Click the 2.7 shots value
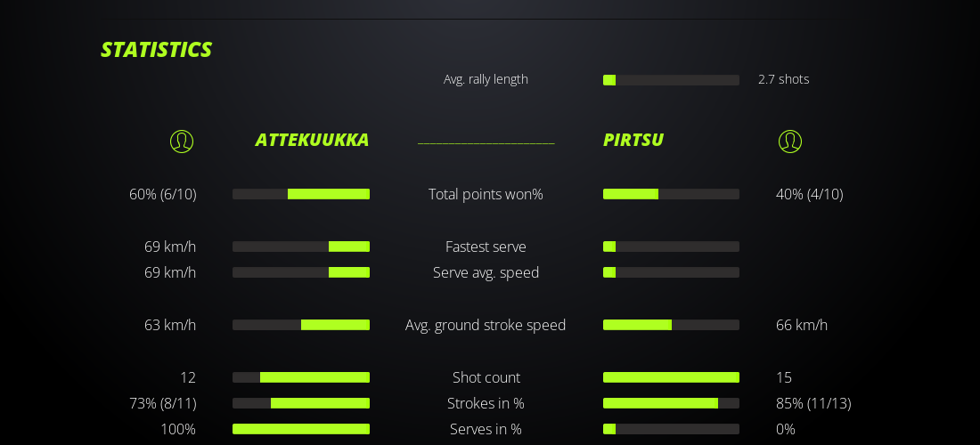The image size is (980, 445). point(784,79)
